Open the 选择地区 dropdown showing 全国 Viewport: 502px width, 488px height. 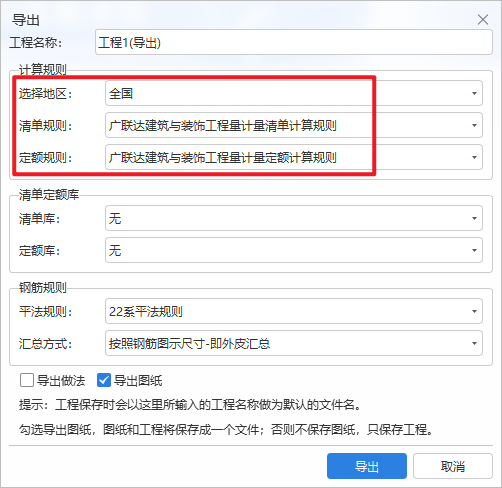pyautogui.click(x=294, y=93)
